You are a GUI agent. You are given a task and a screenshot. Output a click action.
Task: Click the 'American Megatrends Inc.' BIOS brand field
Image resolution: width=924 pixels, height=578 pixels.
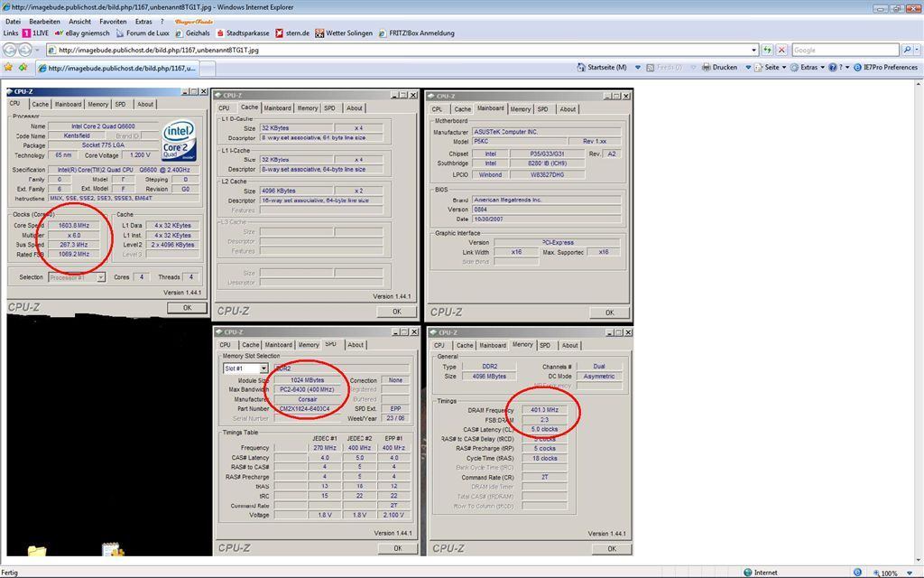click(x=546, y=200)
